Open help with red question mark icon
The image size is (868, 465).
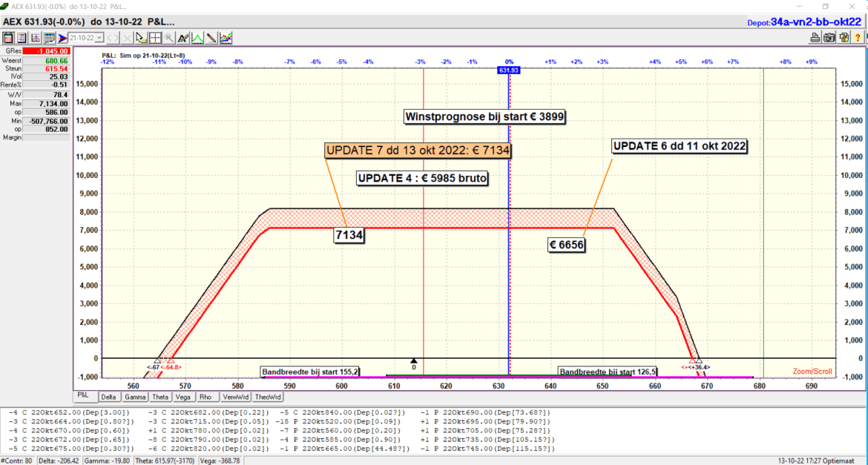tap(858, 39)
